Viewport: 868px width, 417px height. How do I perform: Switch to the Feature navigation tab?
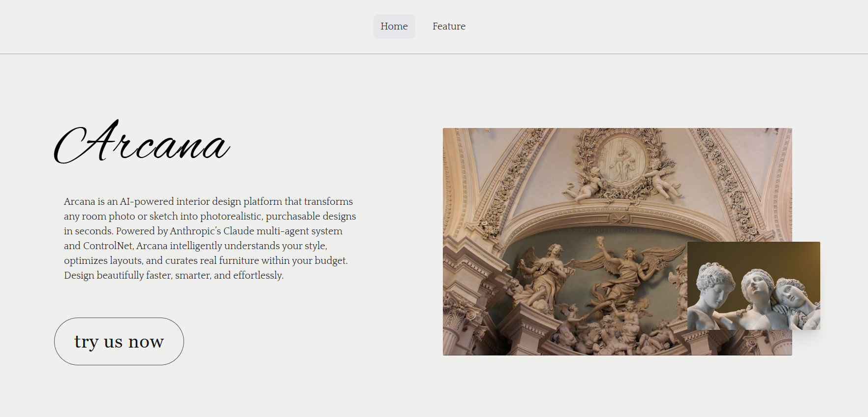click(x=449, y=27)
